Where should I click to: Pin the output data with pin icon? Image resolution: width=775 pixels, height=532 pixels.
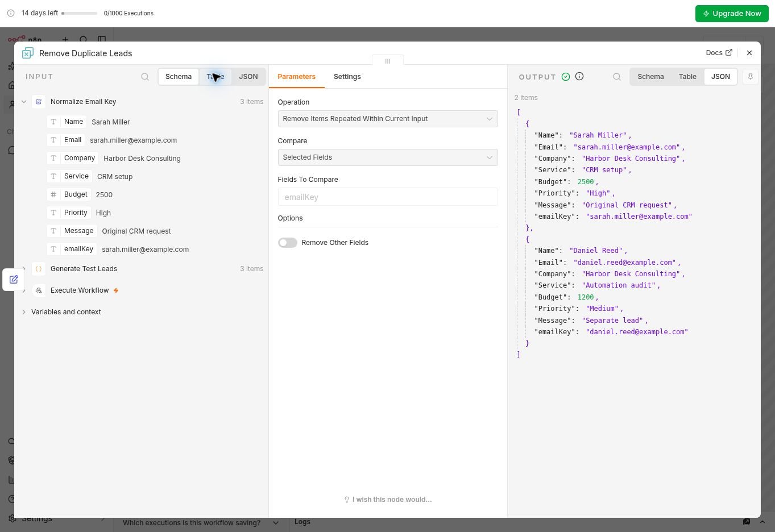[x=751, y=77]
